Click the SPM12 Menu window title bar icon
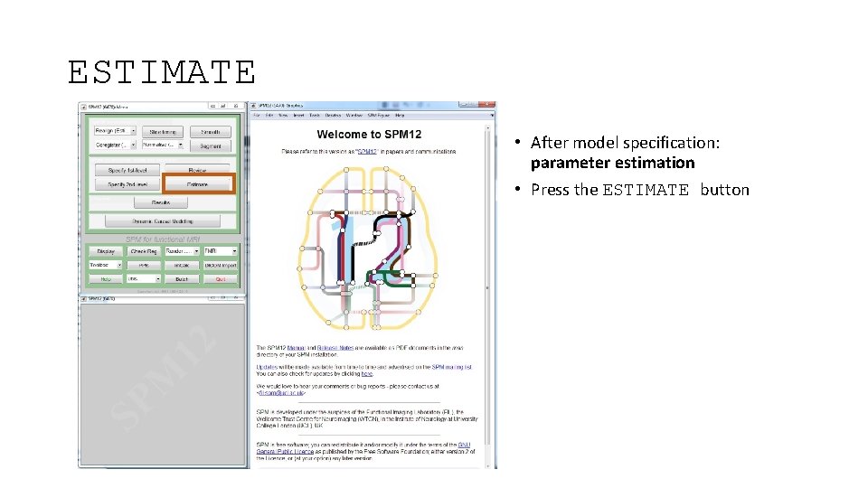 [83, 107]
